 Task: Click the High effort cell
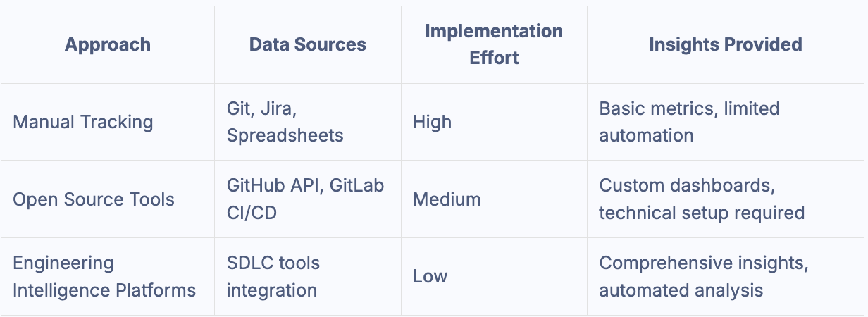click(432, 122)
